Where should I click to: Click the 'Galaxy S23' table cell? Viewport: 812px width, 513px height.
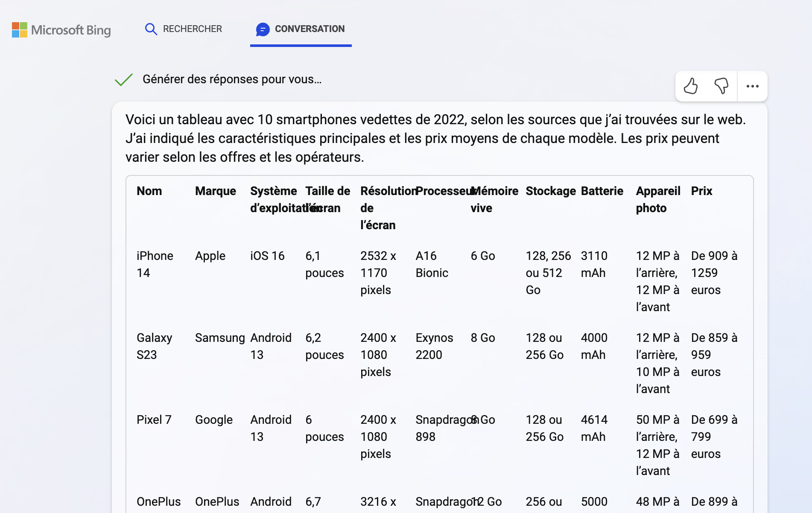tap(154, 346)
